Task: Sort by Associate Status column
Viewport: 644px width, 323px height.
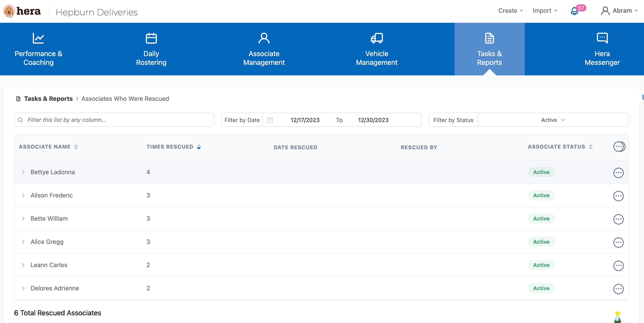Action: pyautogui.click(x=591, y=147)
